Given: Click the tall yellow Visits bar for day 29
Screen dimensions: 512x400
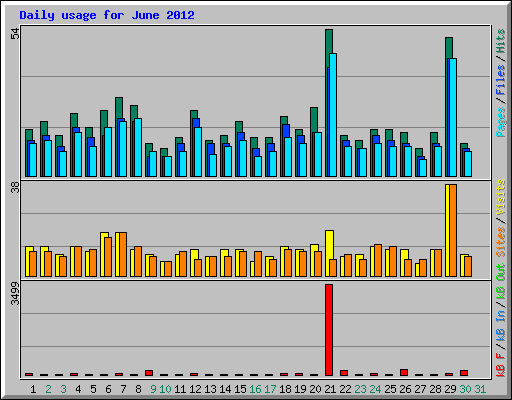Looking at the screenshot, I should (x=447, y=230).
